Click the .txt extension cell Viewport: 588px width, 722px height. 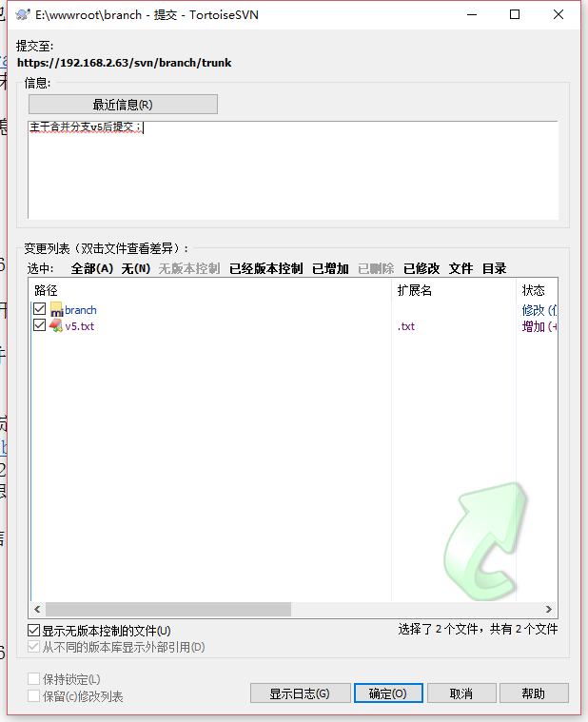[x=406, y=326]
